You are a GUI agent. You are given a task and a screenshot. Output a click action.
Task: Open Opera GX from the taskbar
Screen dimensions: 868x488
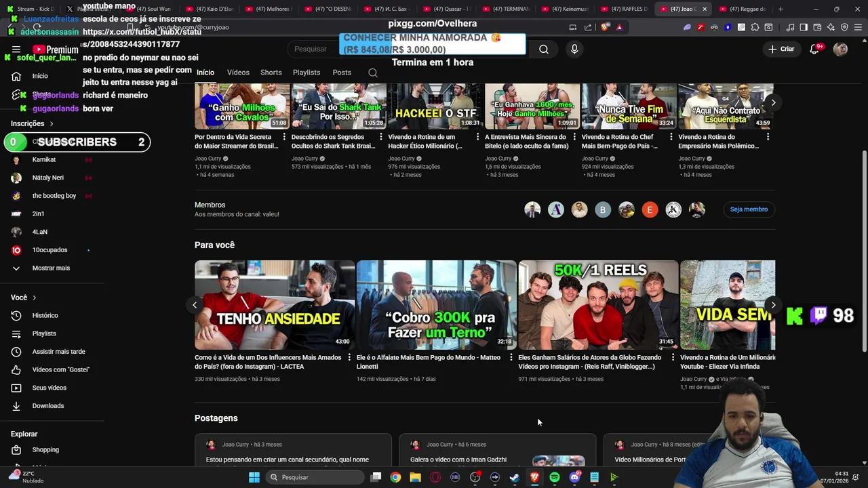pos(435,477)
